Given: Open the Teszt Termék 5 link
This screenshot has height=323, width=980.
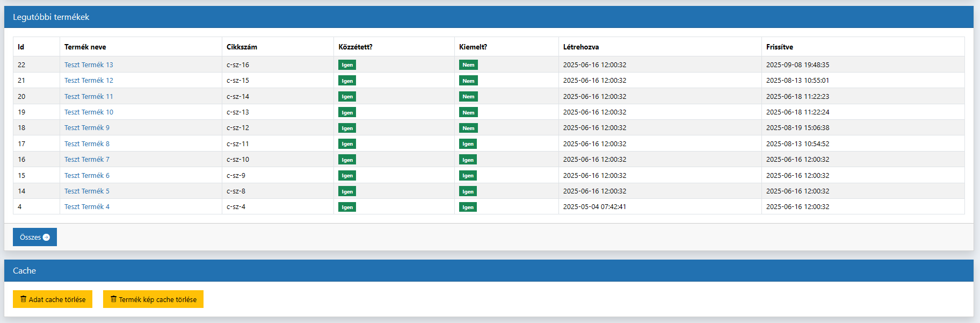Looking at the screenshot, I should [86, 191].
